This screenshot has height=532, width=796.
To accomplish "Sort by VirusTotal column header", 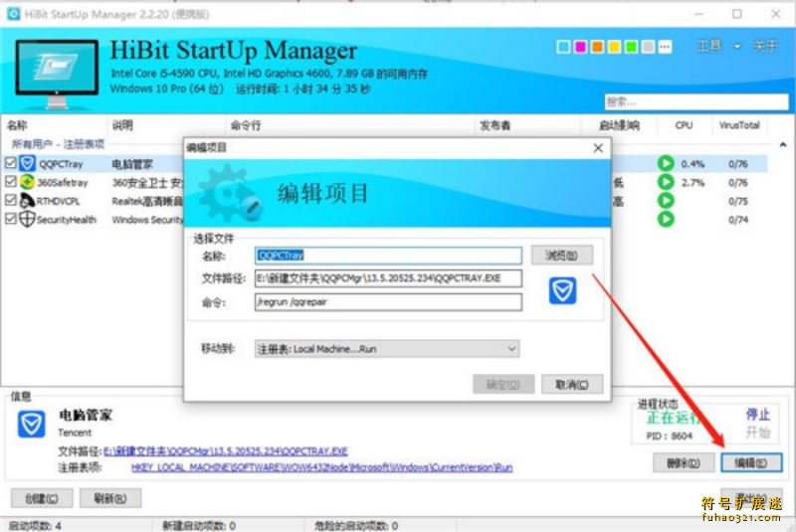I will (738, 125).
